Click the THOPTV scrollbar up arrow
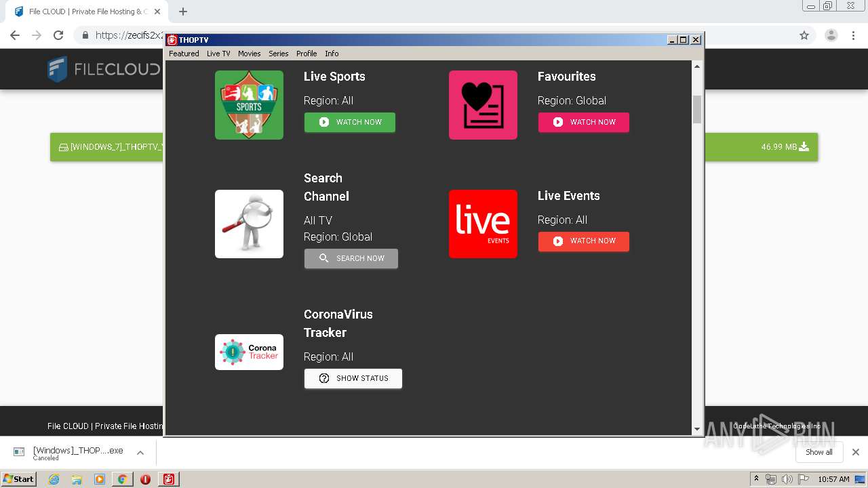The width and height of the screenshot is (868, 488). coord(696,66)
